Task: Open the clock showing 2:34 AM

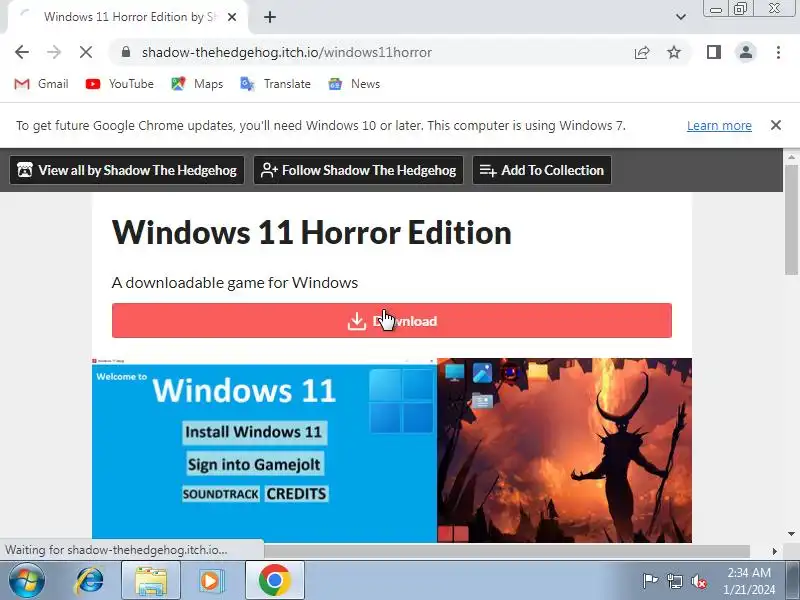Action: click(x=748, y=581)
